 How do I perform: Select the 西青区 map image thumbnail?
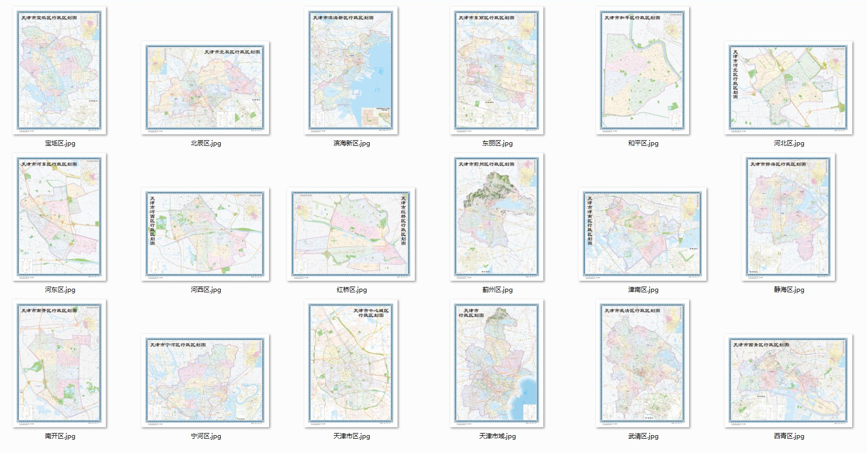(788, 381)
